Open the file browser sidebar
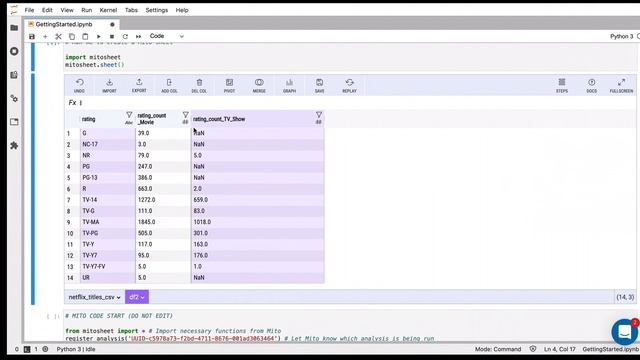The image size is (640, 360). tap(14, 28)
